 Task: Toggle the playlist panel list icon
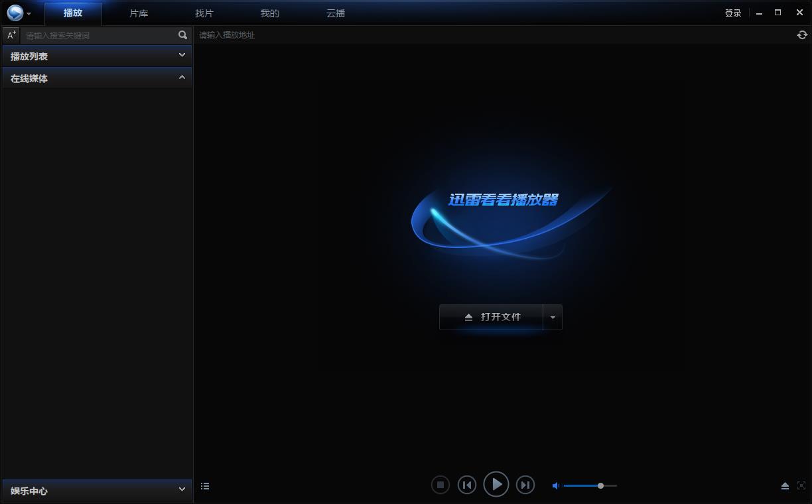[x=205, y=486]
